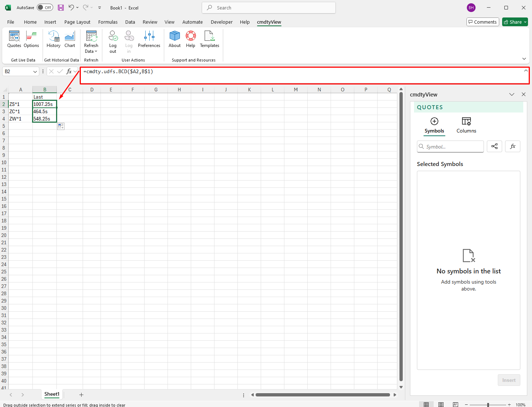Click the Undo icon
This screenshot has height=407, width=532.
71,8
